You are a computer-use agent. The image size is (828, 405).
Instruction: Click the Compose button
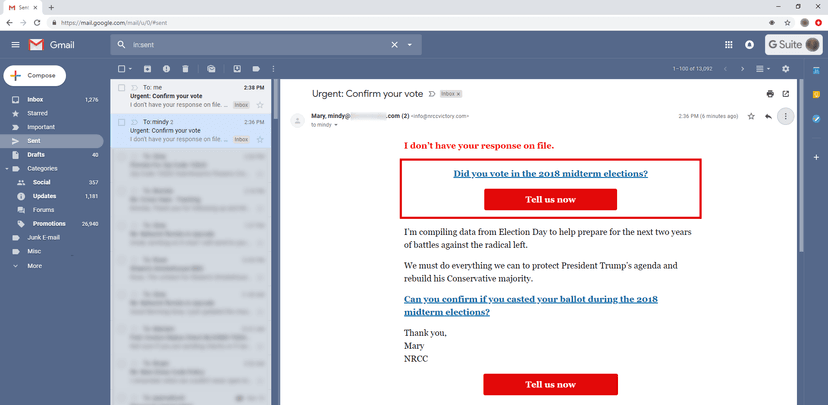[35, 76]
